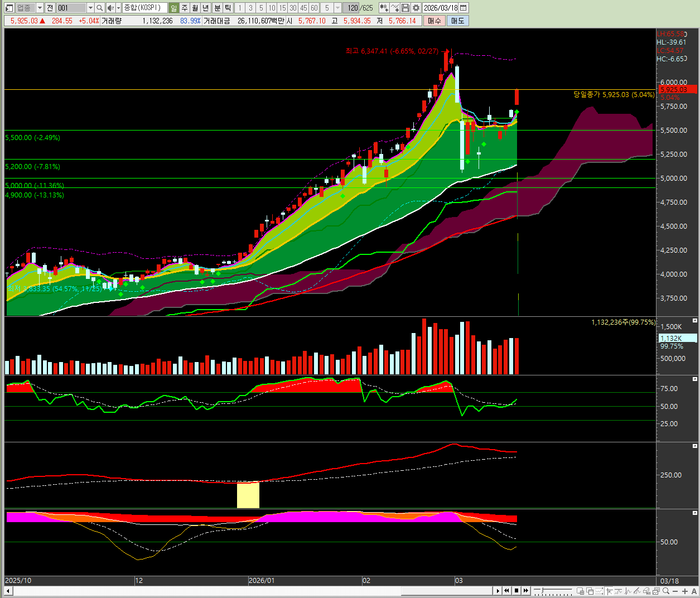Viewport: 700px width, 598px height.
Task: Toggle the 1 interval button
Action: click(240, 8)
